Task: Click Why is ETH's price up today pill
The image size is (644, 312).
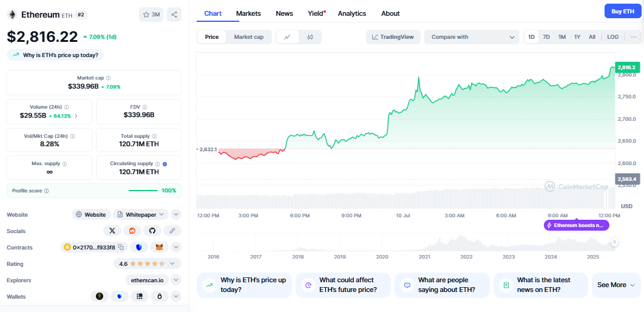Action: 55,55
